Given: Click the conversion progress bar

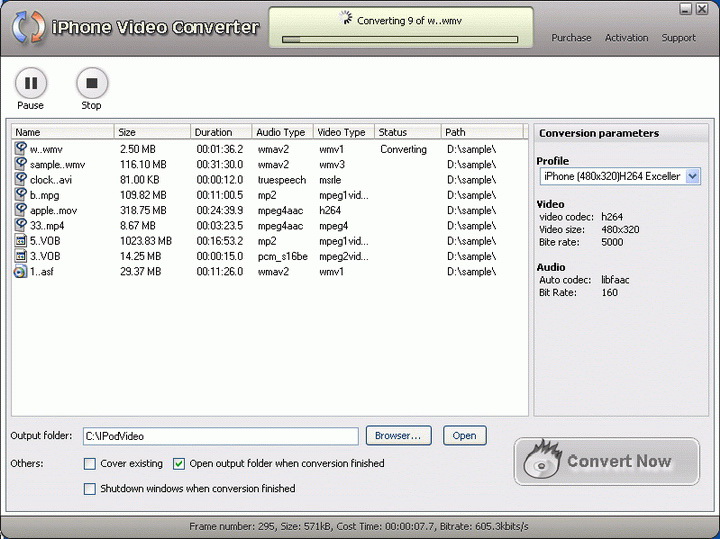Looking at the screenshot, I should (400, 39).
